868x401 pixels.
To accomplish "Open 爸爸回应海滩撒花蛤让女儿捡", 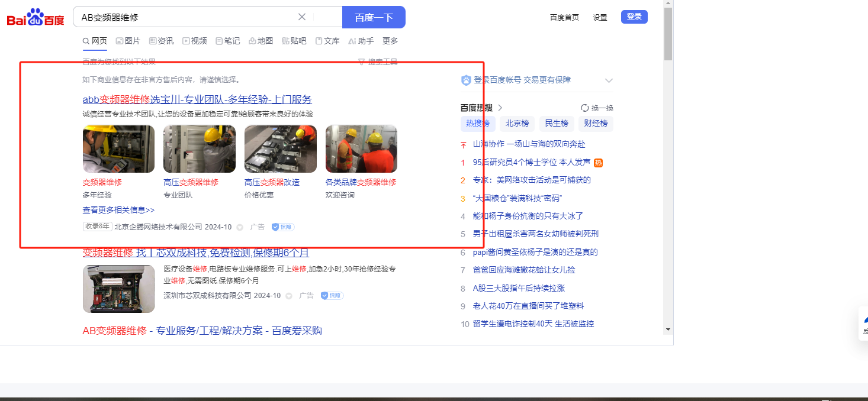I will pos(524,270).
